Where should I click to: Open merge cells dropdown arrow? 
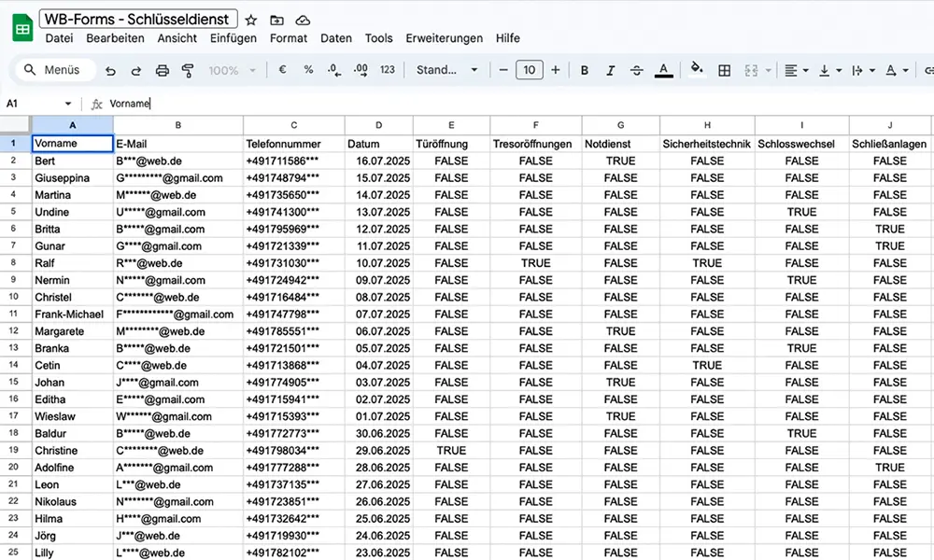coord(768,70)
